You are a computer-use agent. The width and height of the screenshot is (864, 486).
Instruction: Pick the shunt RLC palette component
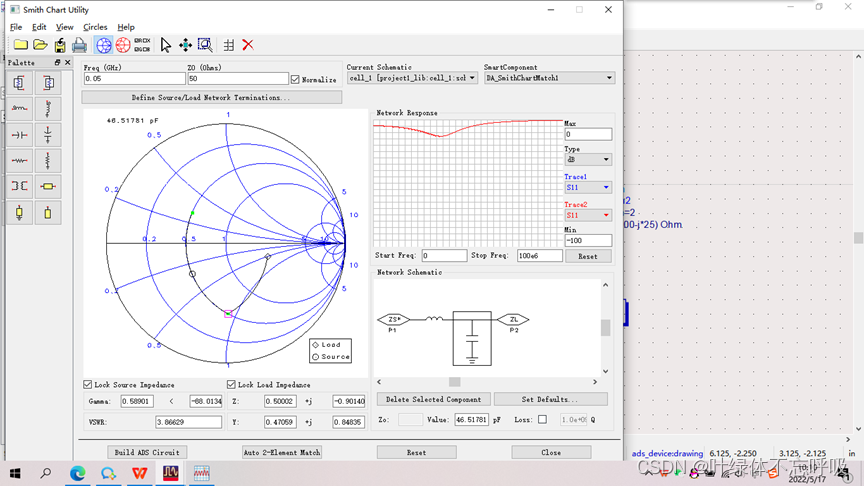[x=19, y=83]
